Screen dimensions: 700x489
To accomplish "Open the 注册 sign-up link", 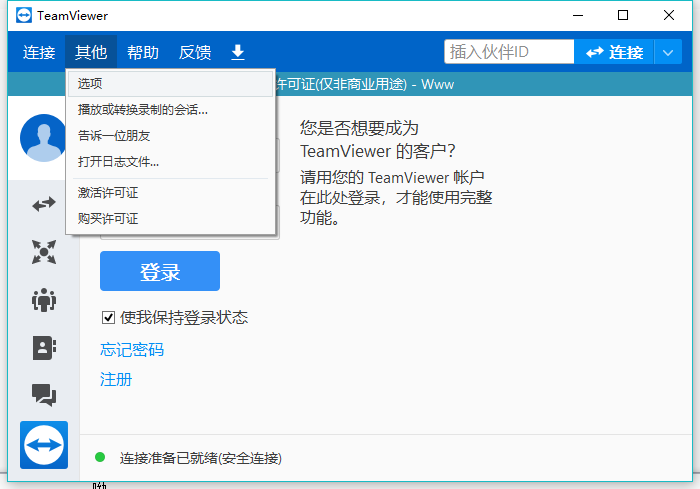I will click(x=116, y=379).
